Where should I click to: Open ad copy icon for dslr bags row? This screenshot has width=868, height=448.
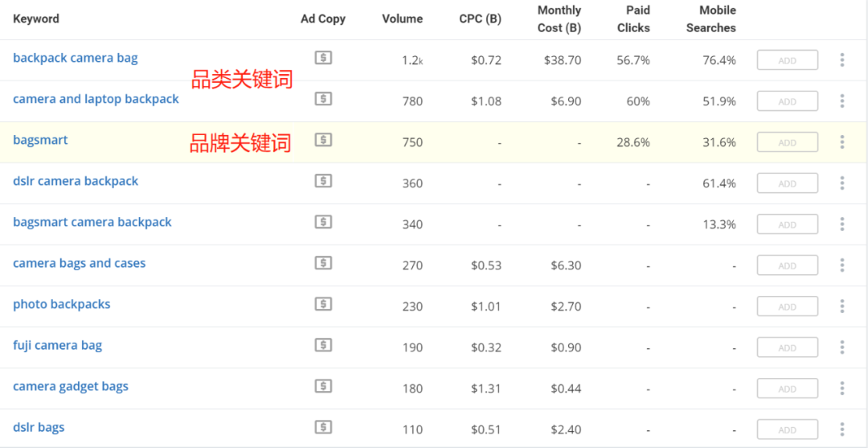(323, 427)
